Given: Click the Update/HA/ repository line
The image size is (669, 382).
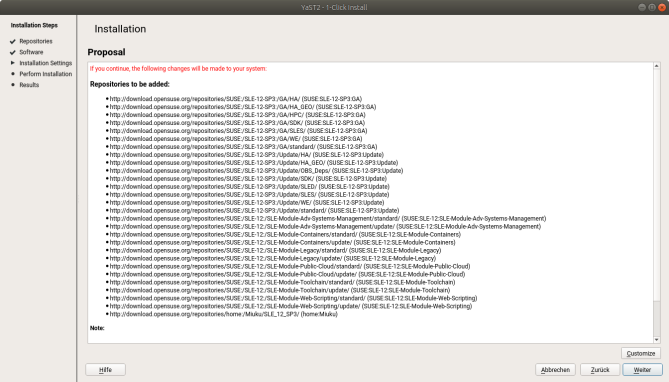Looking at the screenshot, I should point(247,155).
